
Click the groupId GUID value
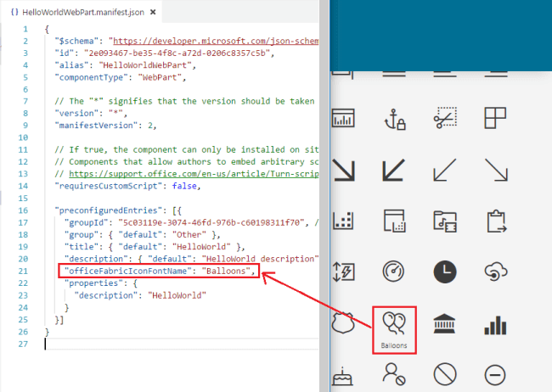tap(211, 222)
